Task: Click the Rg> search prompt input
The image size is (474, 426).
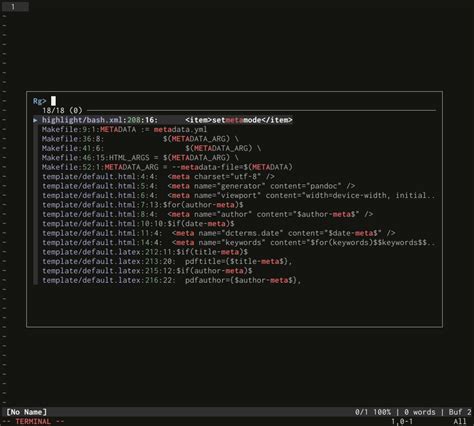Action: click(233, 101)
